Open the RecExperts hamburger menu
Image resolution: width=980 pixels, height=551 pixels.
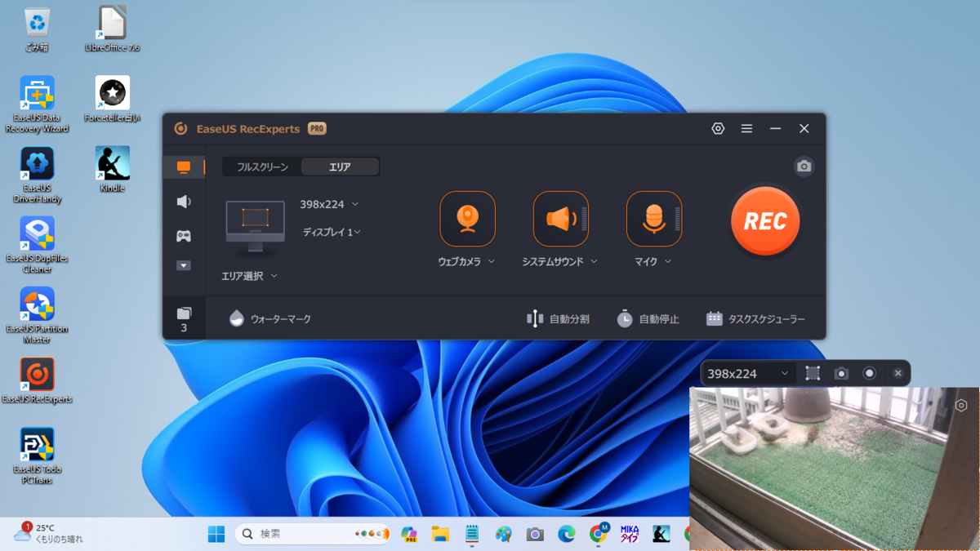point(746,129)
